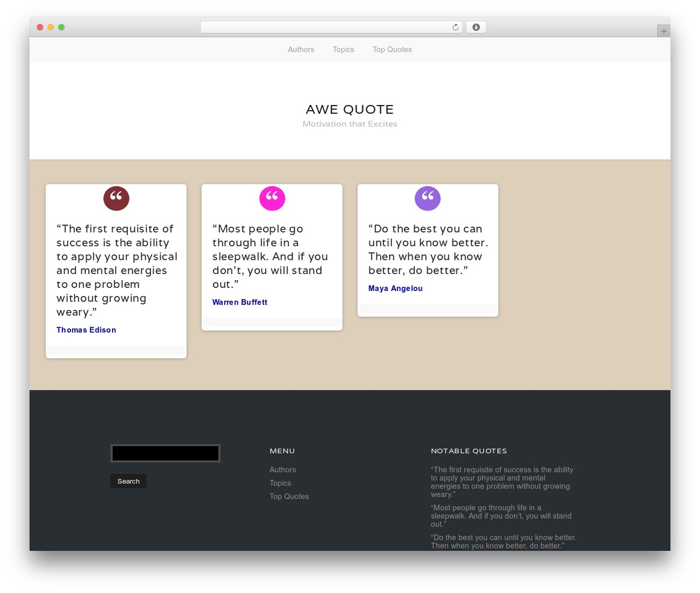Open Authors in the footer menu
The width and height of the screenshot is (700, 593).
point(283,470)
